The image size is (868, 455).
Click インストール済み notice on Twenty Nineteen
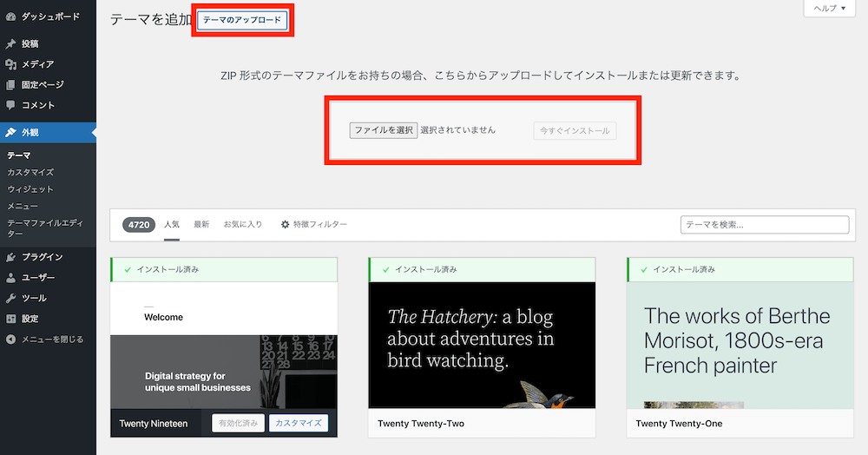point(224,269)
